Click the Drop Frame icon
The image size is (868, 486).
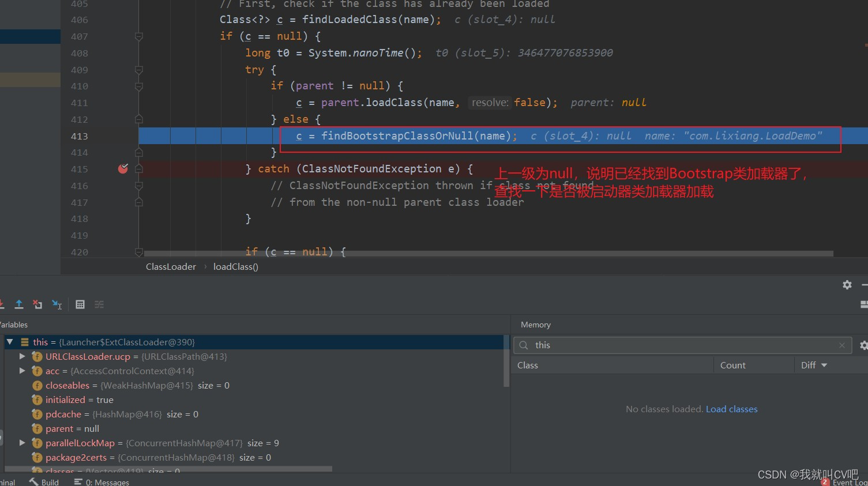pyautogui.click(x=37, y=304)
